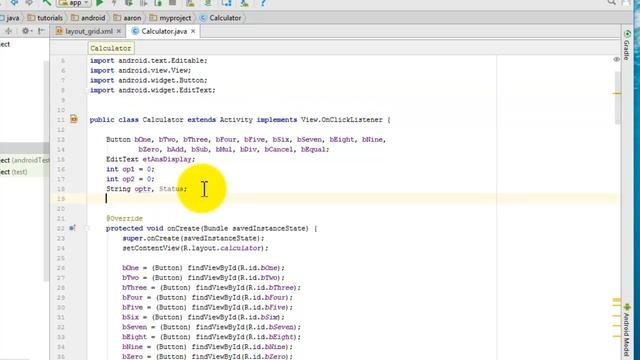Click 'onCreate' method name
Viewport: 640px width, 360px height.
point(183,228)
